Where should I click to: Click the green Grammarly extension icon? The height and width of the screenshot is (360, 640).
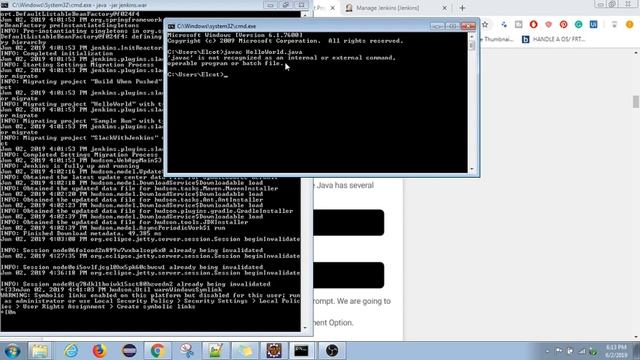(x=578, y=24)
